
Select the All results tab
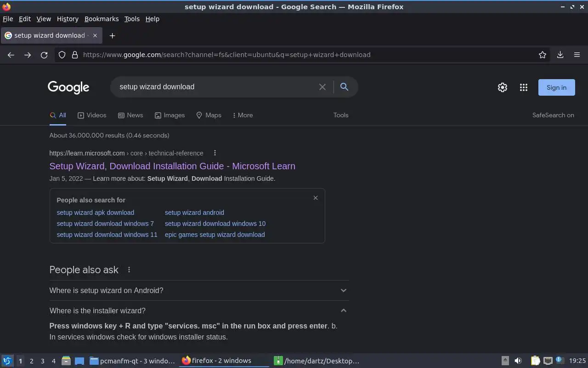pos(58,115)
